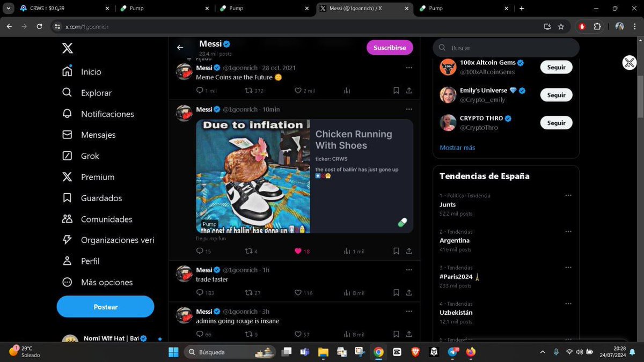Open Mensajes in the sidebar
The image size is (644, 362).
[89, 135]
